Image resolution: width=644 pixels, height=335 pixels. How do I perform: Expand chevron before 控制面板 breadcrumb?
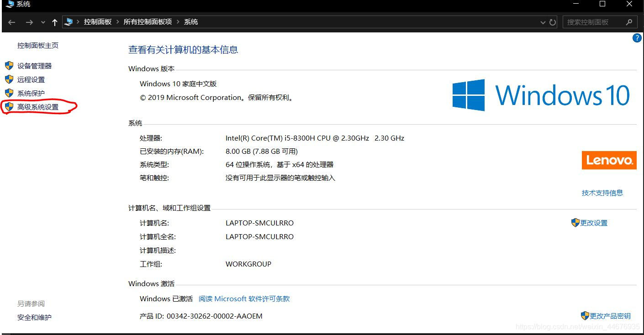click(x=78, y=22)
